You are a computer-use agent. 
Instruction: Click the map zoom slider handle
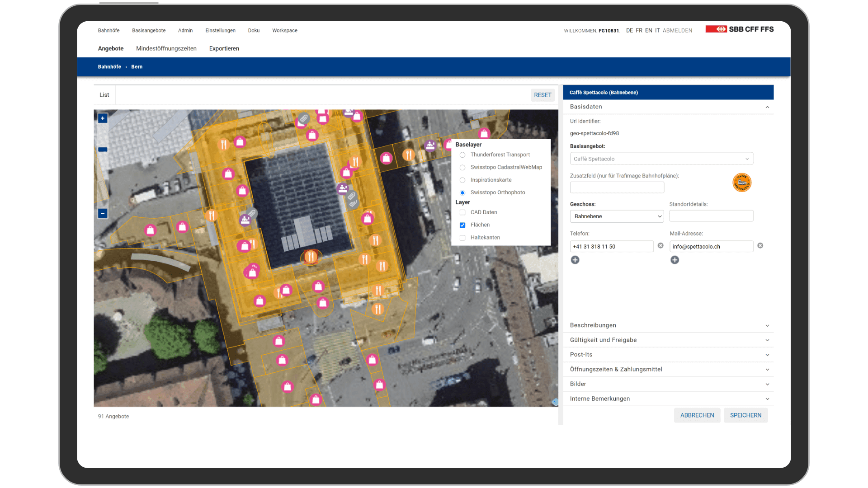[103, 150]
